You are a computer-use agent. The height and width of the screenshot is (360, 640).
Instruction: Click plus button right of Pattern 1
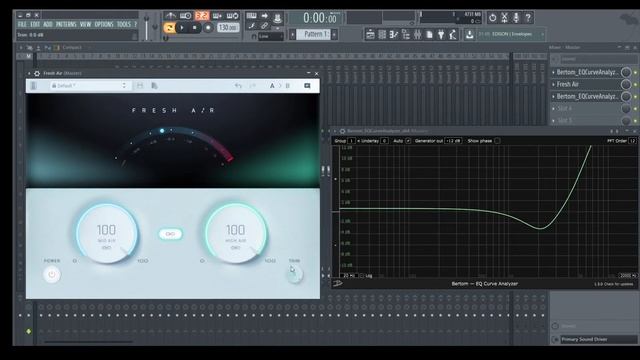(334, 34)
